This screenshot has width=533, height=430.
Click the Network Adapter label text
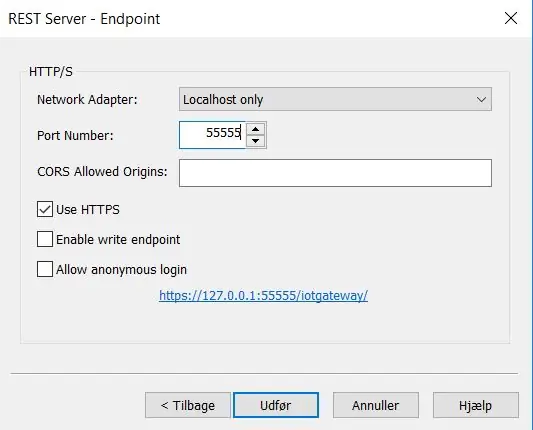click(x=87, y=100)
